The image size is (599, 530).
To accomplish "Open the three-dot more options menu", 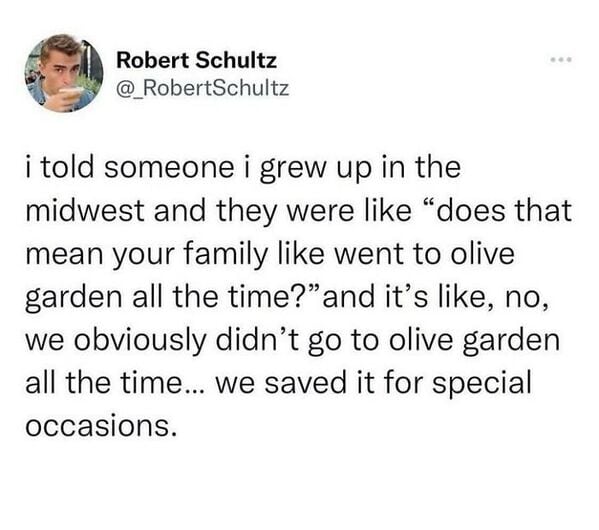I will (x=562, y=60).
